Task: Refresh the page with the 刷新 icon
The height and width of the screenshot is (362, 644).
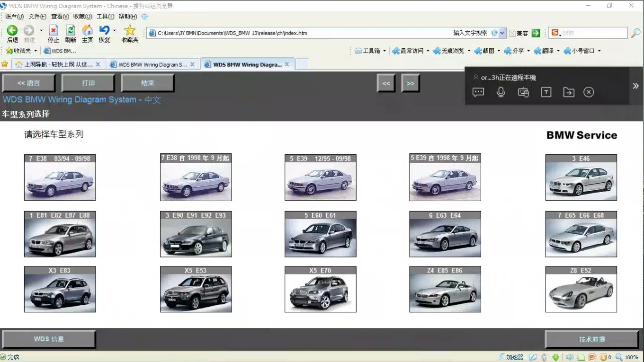Action: click(71, 30)
